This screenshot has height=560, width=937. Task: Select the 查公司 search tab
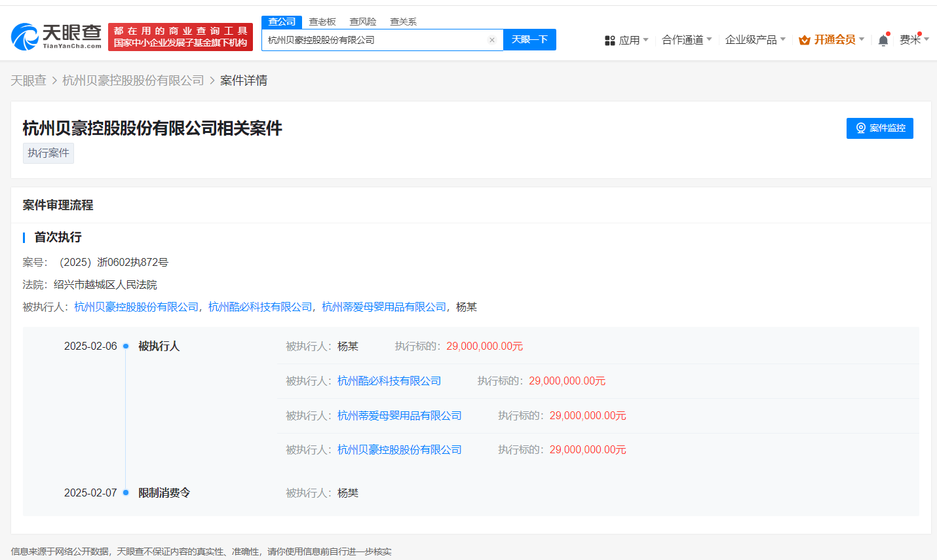(282, 22)
